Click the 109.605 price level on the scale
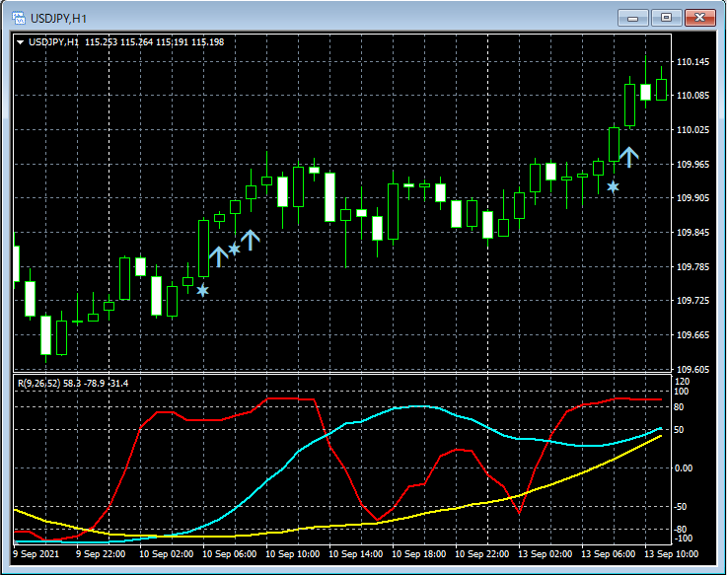The image size is (728, 575). [x=692, y=370]
